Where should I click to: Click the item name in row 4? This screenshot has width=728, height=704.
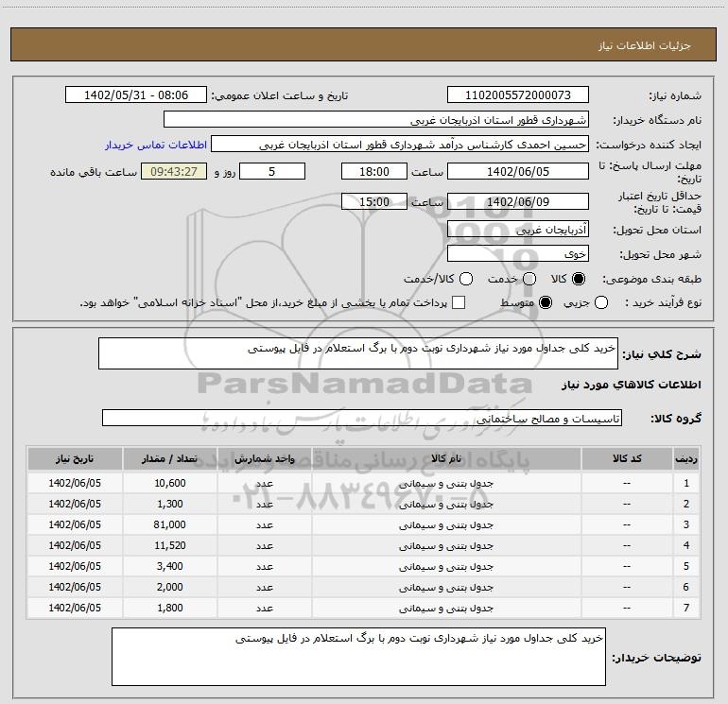(446, 545)
